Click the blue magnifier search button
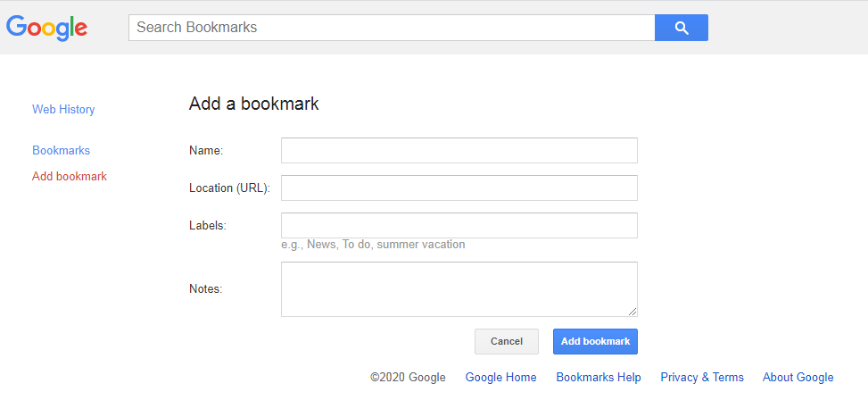This screenshot has width=868, height=417. click(681, 28)
